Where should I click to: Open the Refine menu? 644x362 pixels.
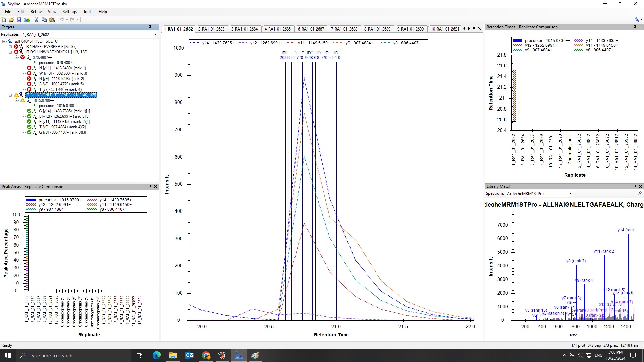pos(36,12)
